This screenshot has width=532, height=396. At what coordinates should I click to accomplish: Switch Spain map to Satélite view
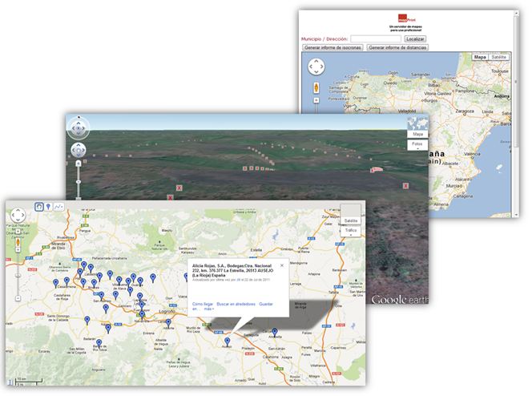click(x=500, y=58)
